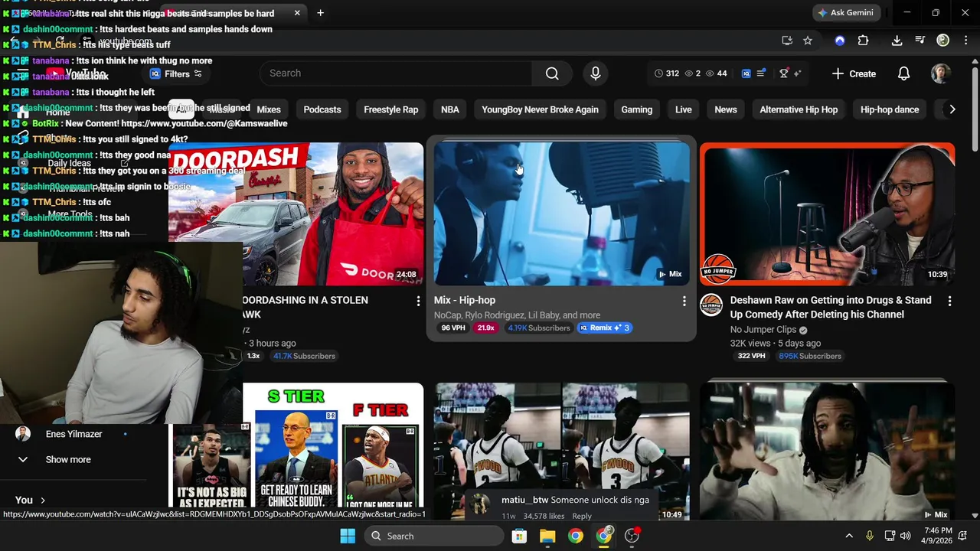Open the YouTube notifications bell
This screenshot has height=551, width=980.
(x=903, y=73)
